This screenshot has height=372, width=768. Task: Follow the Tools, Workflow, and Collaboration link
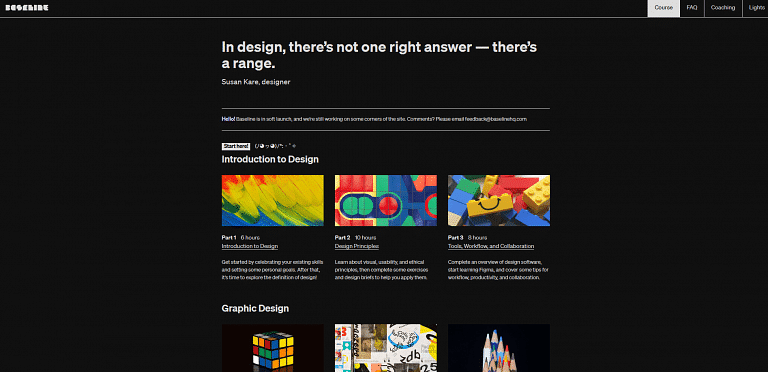491,246
